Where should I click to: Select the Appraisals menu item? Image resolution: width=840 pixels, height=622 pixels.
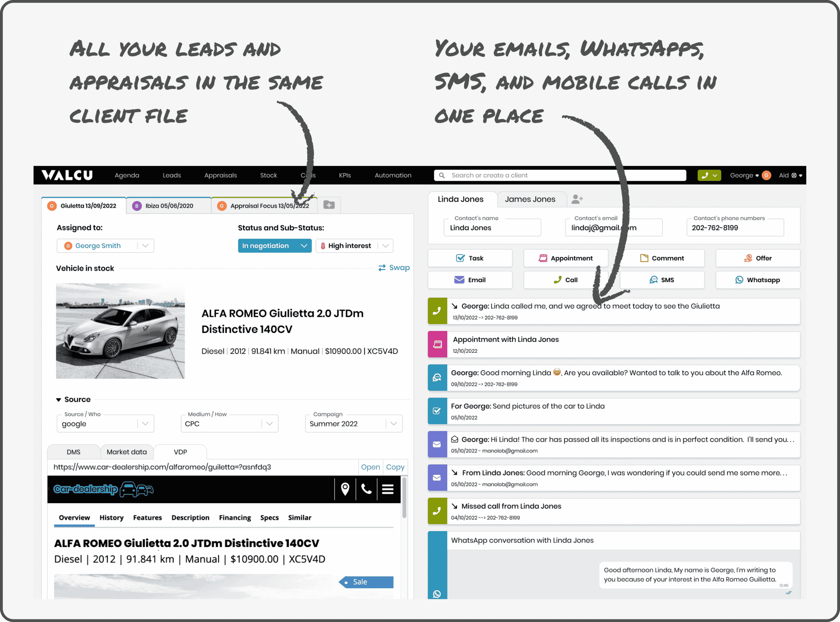coord(220,175)
